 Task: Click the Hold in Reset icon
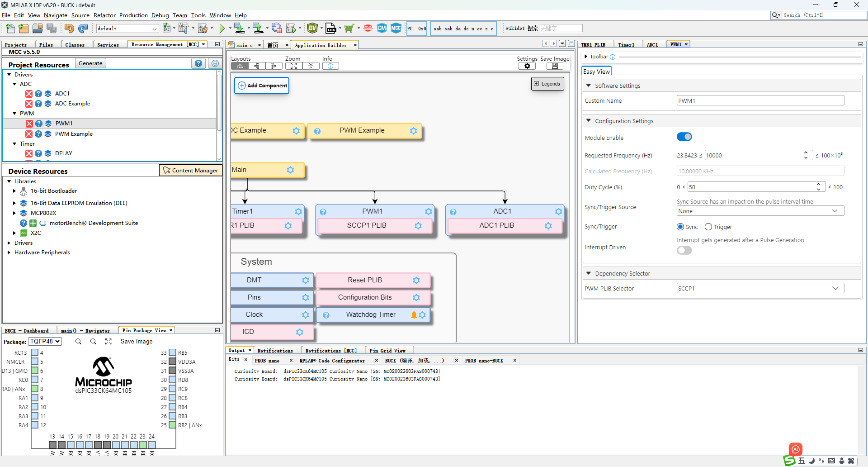click(x=277, y=29)
